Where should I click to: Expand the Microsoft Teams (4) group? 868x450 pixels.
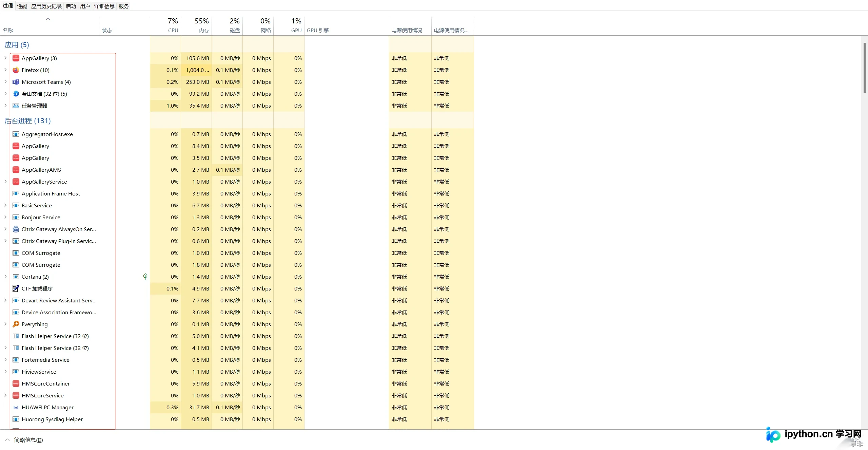pyautogui.click(x=5, y=82)
